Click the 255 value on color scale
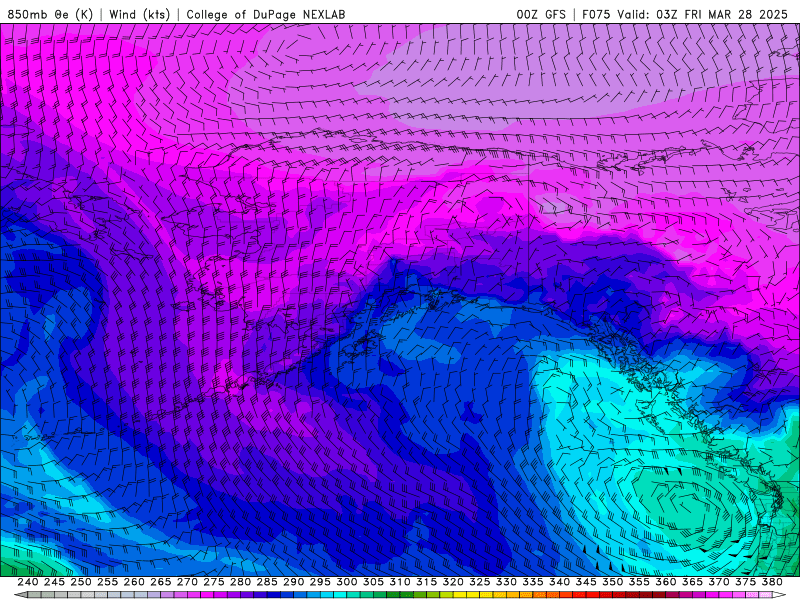Image resolution: width=800 pixels, height=600 pixels. [x=107, y=582]
